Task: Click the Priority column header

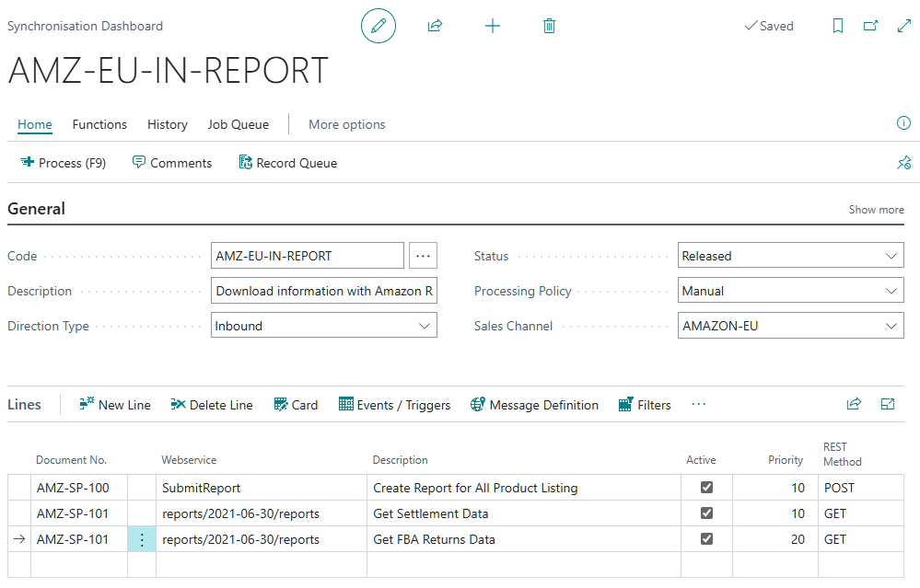Action: pos(785,459)
